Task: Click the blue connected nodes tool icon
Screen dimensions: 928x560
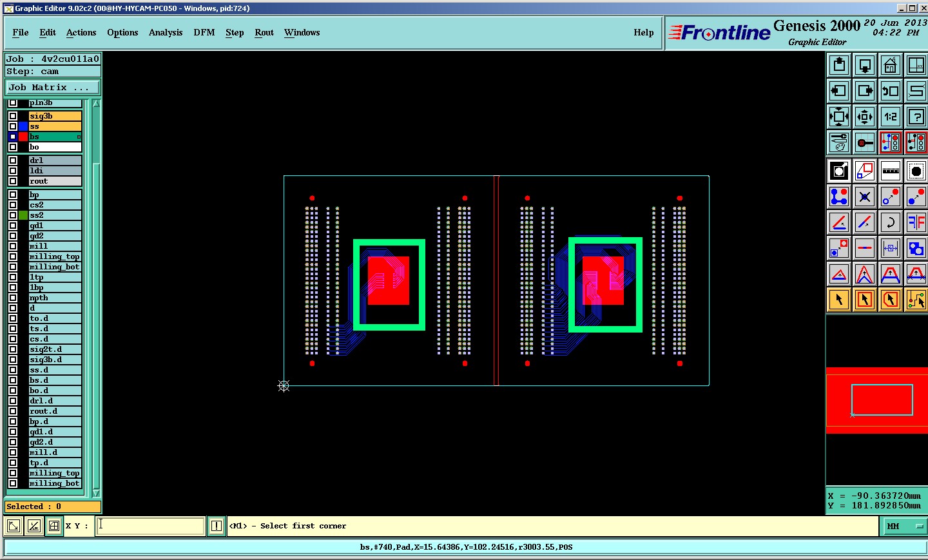Action: tap(839, 197)
